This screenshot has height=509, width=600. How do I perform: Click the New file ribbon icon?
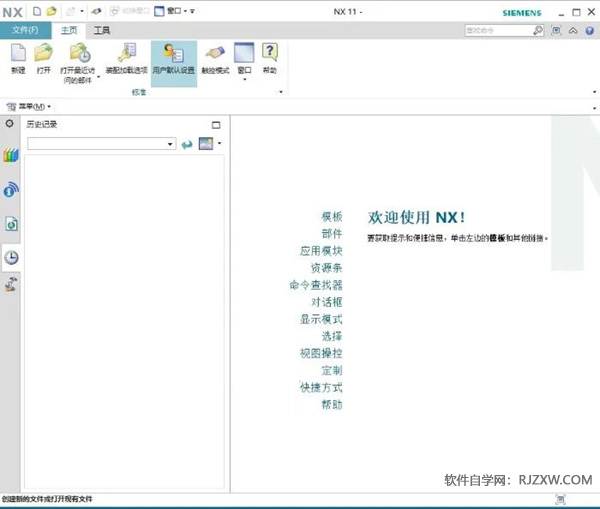18,53
